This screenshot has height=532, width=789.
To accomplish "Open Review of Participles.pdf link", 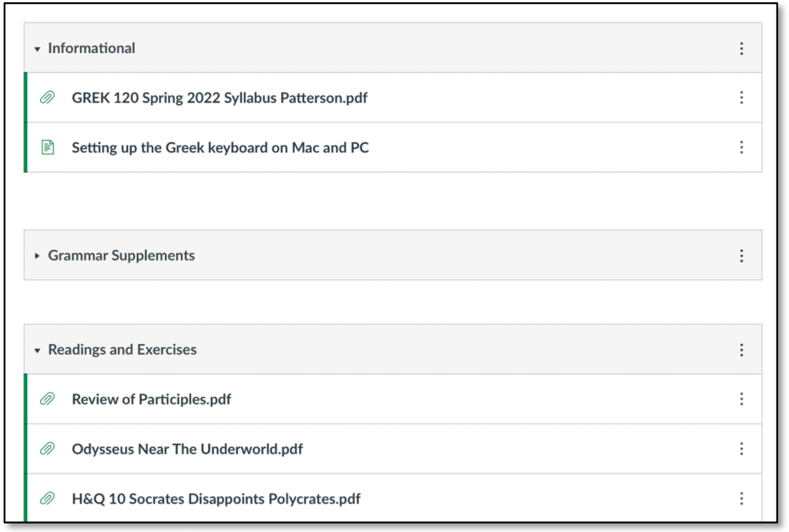I will pos(151,399).
